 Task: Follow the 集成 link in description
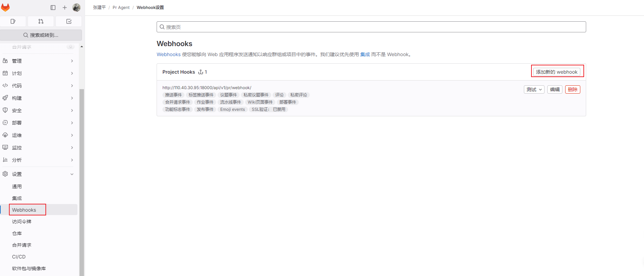click(x=365, y=54)
